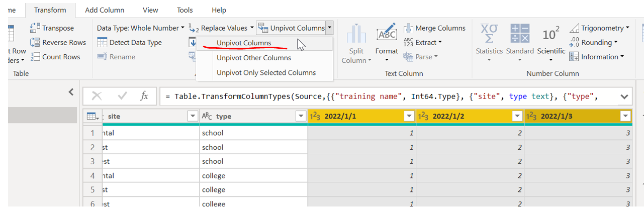Click the 123 data type icon of 2022/1/3
The image size is (644, 208).
531,116
